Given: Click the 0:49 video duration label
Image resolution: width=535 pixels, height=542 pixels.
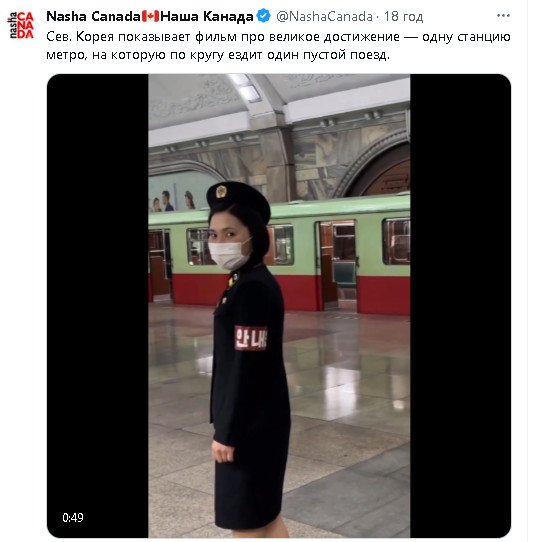Looking at the screenshot, I should (73, 517).
